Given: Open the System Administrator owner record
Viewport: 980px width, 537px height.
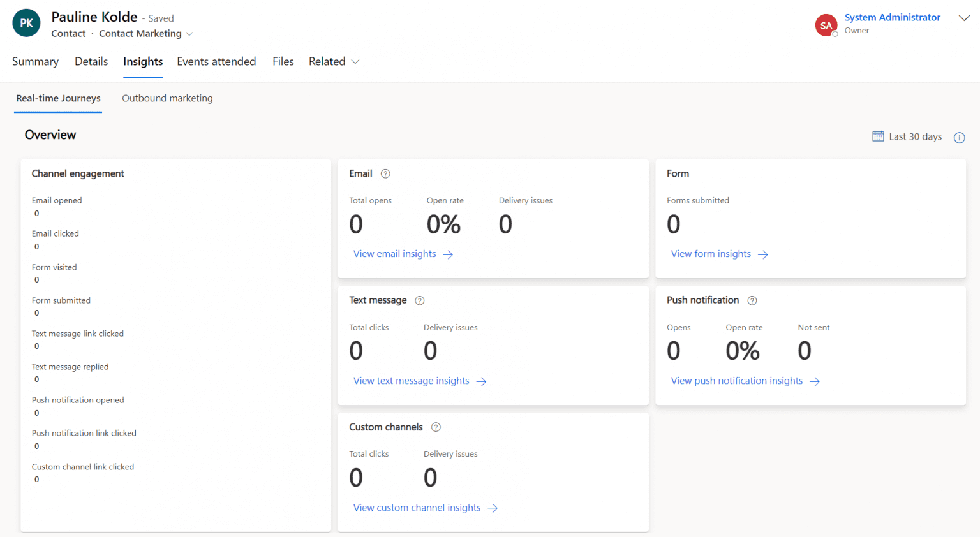Looking at the screenshot, I should point(892,17).
